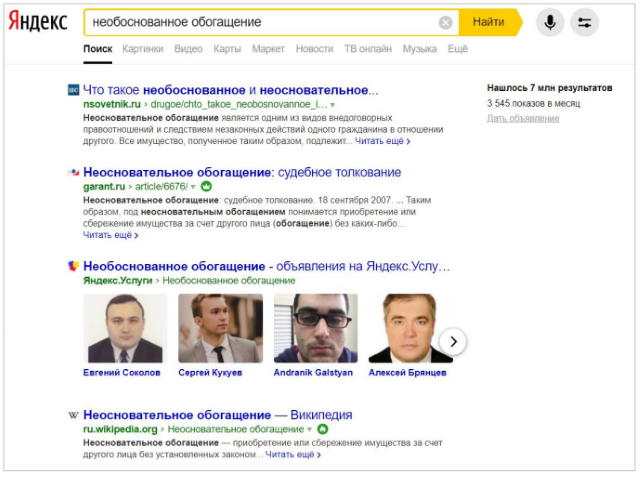
Task: Click the name Евгений Соколов
Action: tap(122, 373)
